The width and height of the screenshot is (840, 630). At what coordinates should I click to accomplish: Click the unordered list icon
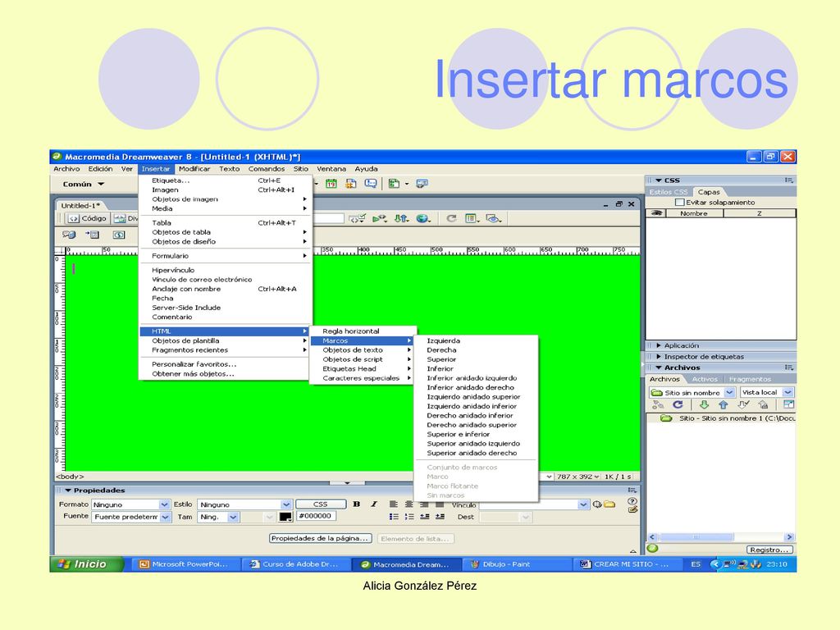point(394,517)
